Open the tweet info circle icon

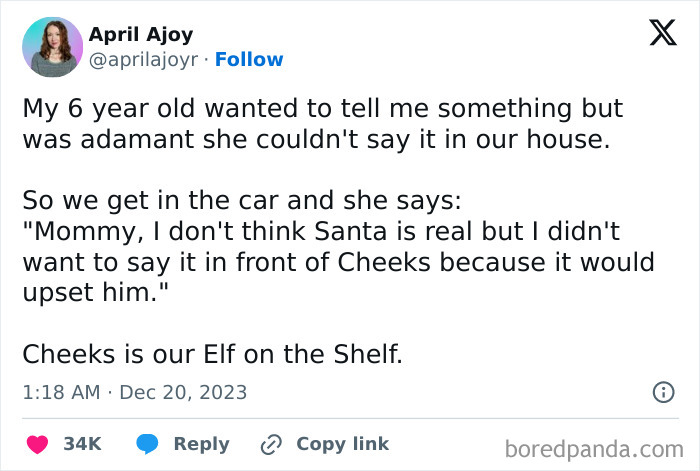(663, 393)
